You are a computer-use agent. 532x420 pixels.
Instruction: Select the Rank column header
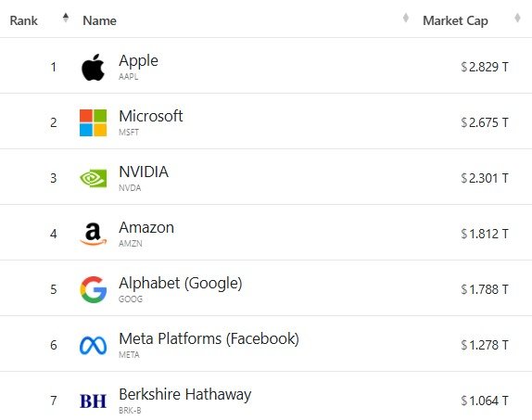click(23, 20)
